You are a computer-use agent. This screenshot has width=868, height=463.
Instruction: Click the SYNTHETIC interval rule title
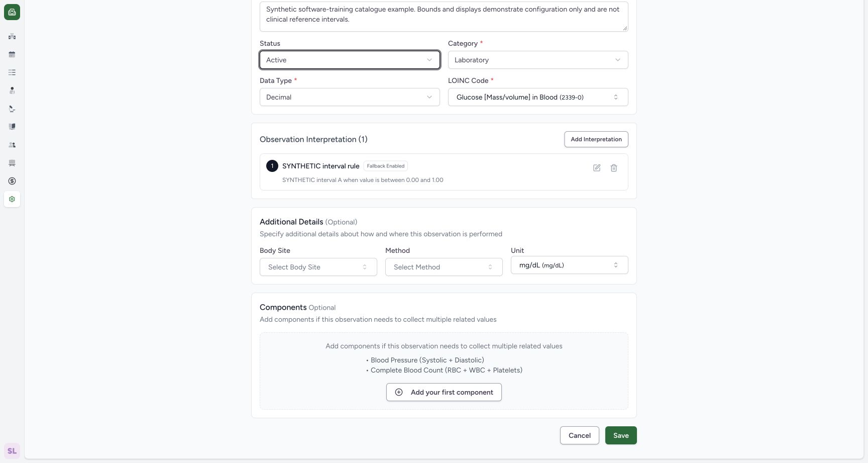321,166
